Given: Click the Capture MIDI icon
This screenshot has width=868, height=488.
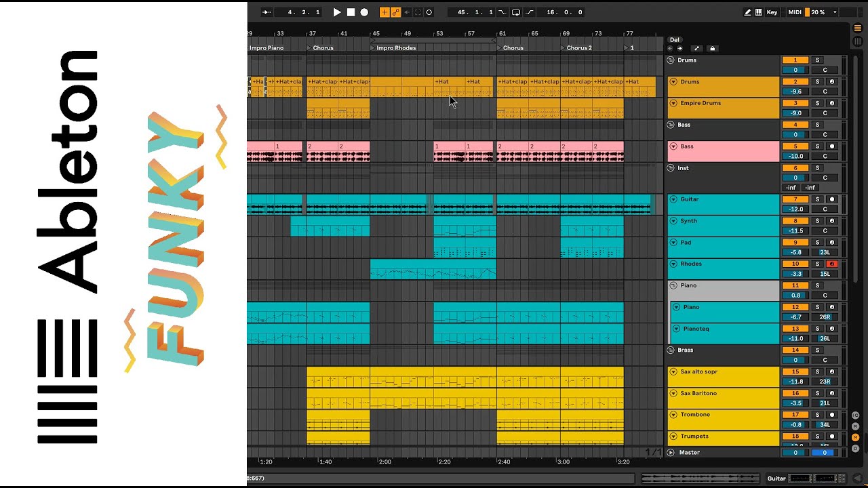Looking at the screenshot, I should 418,12.
